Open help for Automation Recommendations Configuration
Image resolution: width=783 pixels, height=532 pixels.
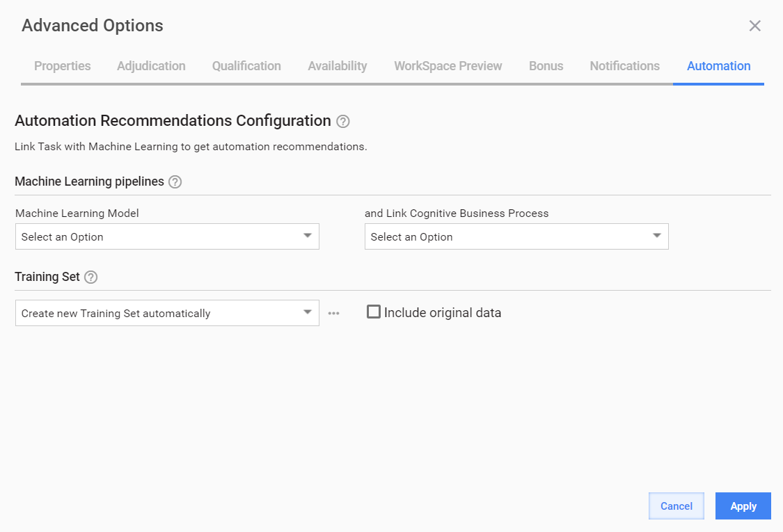point(343,121)
